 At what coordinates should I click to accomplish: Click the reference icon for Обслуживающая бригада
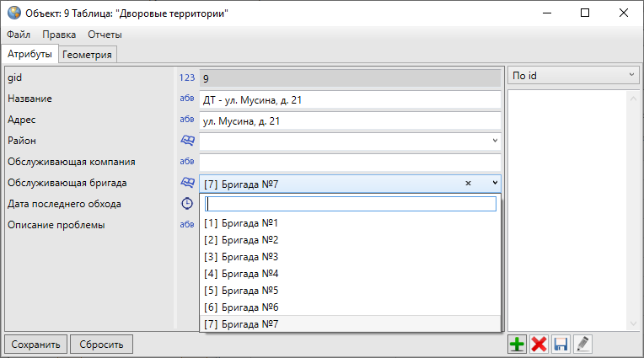(x=187, y=183)
